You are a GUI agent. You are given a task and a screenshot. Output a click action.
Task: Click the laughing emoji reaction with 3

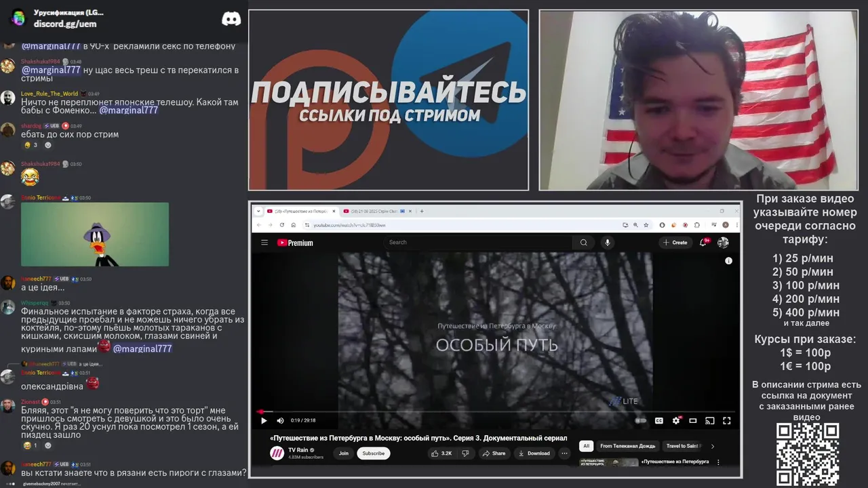coord(31,145)
